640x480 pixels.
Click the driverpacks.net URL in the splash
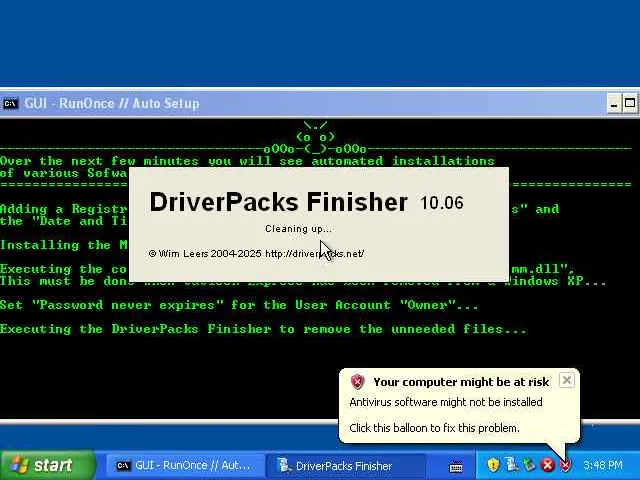314,254
